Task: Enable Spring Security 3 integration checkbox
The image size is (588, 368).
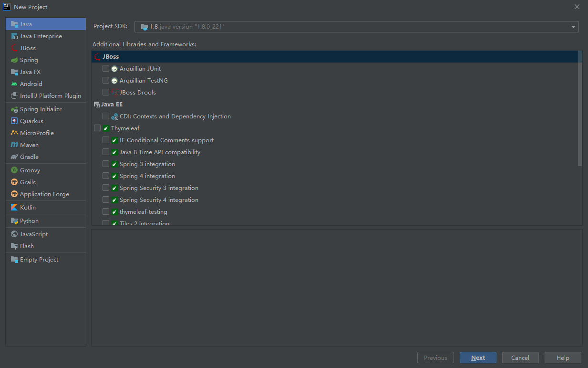Action: 106,188
